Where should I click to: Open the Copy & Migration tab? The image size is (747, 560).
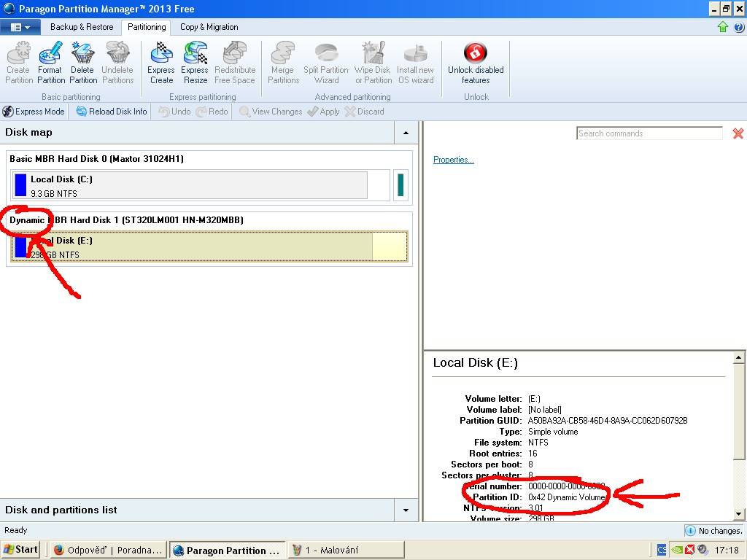pos(209,27)
